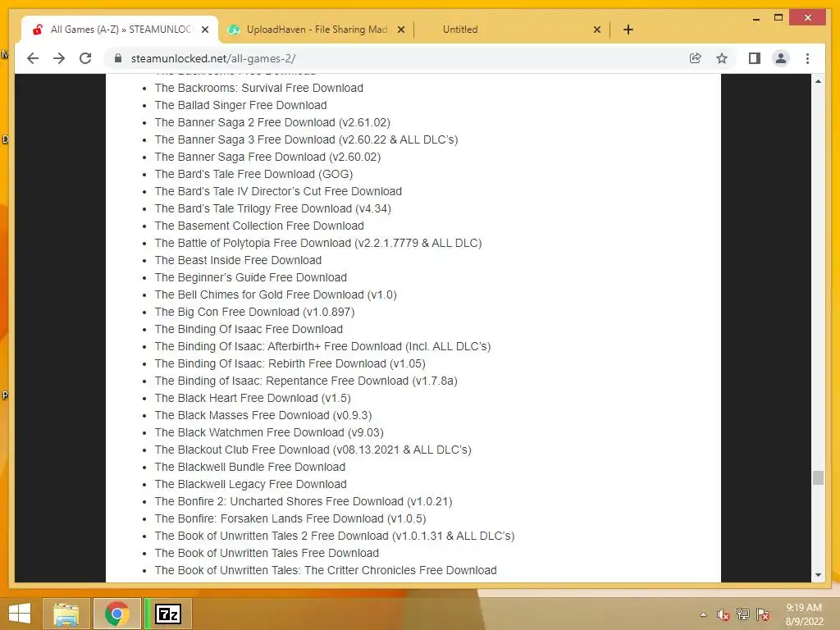Open The Binding Of Isaac: Rebirth link
Viewport: 840px width, 630px height.
[x=290, y=363]
